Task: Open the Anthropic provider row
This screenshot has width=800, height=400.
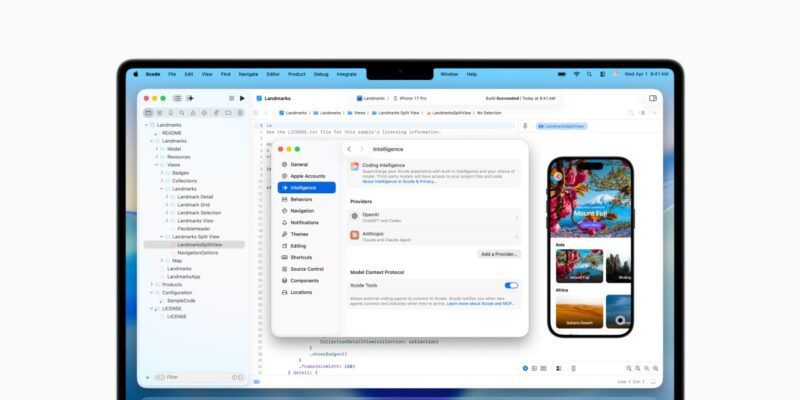Action: click(434, 236)
